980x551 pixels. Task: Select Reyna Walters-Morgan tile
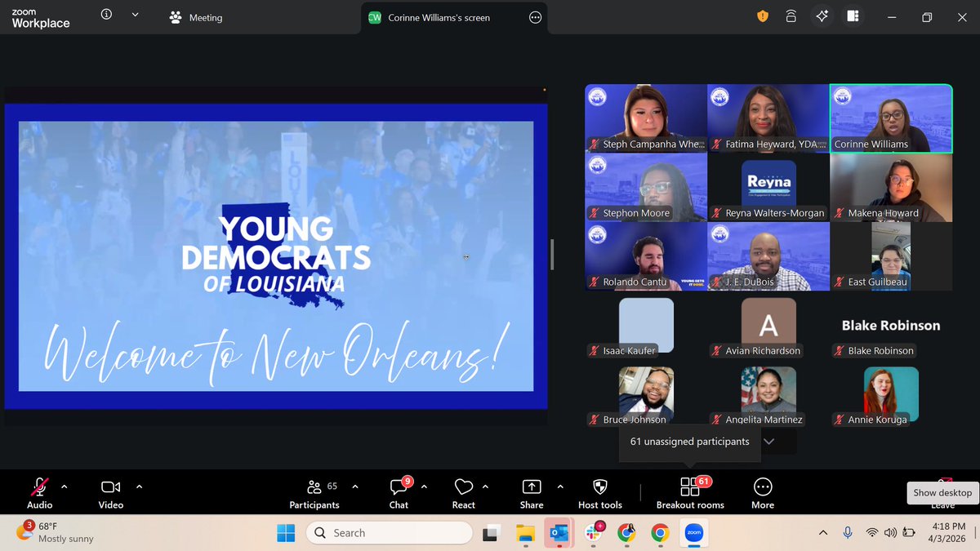[x=768, y=188]
